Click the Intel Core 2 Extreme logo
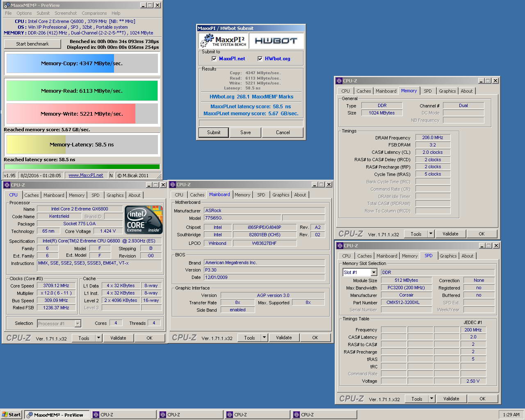Viewport: 525px width, 420px height. pyautogui.click(x=144, y=220)
